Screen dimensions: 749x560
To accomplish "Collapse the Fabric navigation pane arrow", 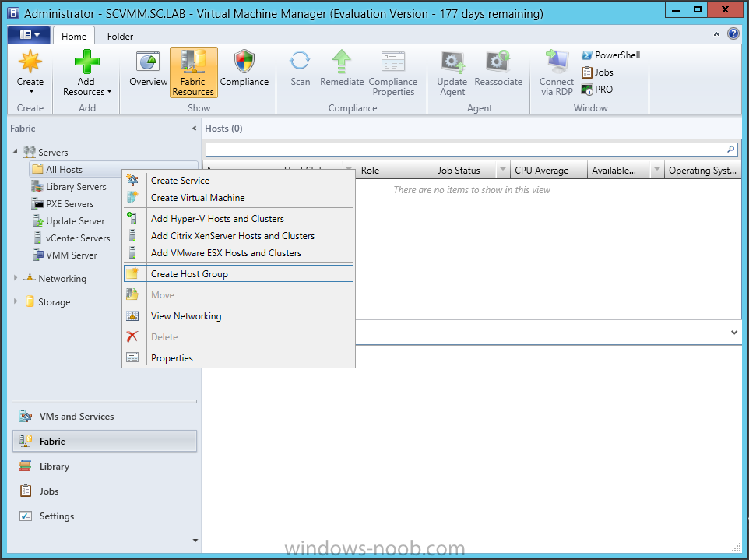I will point(194,128).
